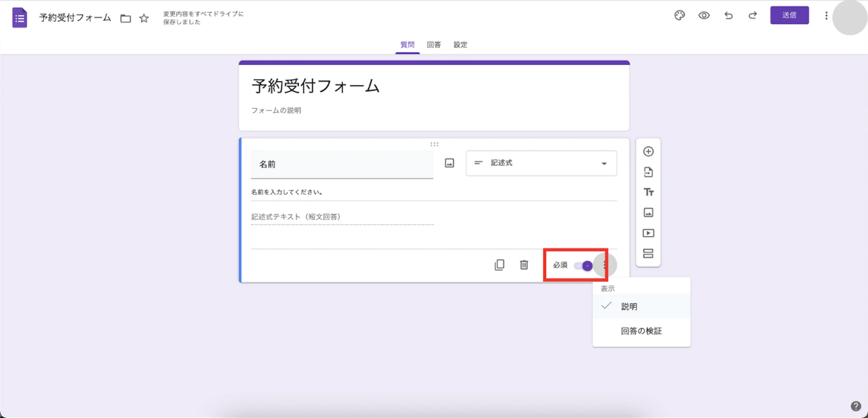Switch to the 回答 tab
Image resolution: width=868 pixels, height=418 pixels.
click(x=434, y=44)
